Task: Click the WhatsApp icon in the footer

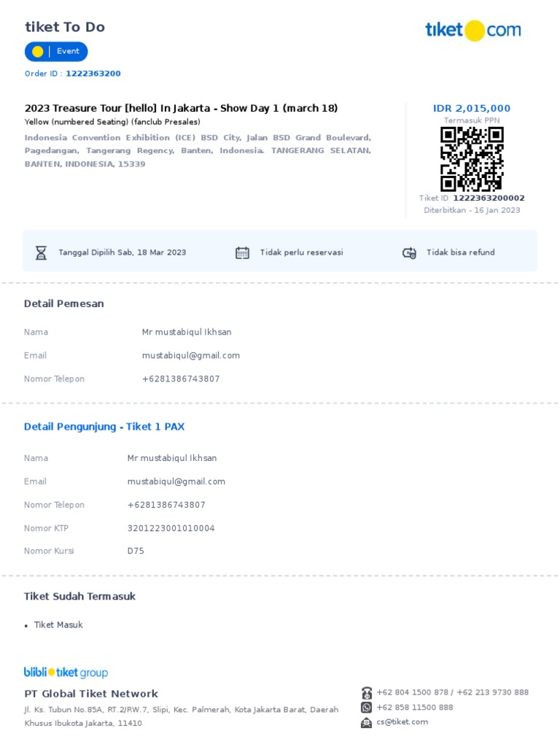Action: pos(366,708)
